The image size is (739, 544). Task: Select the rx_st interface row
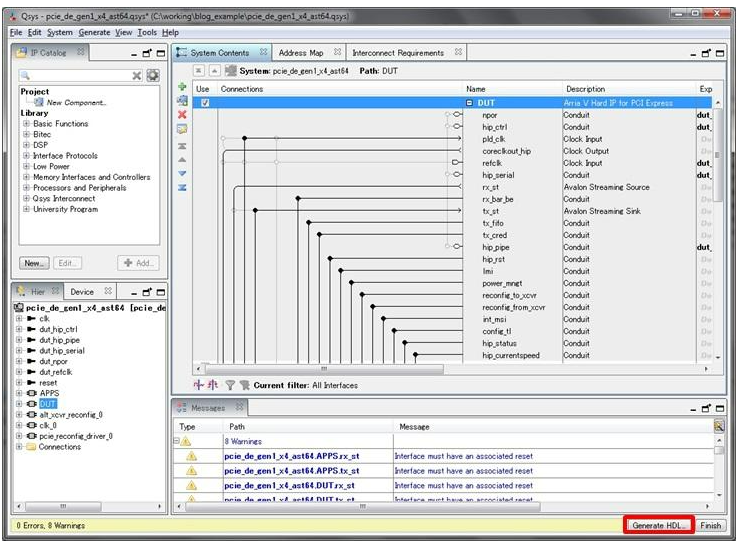pos(491,187)
